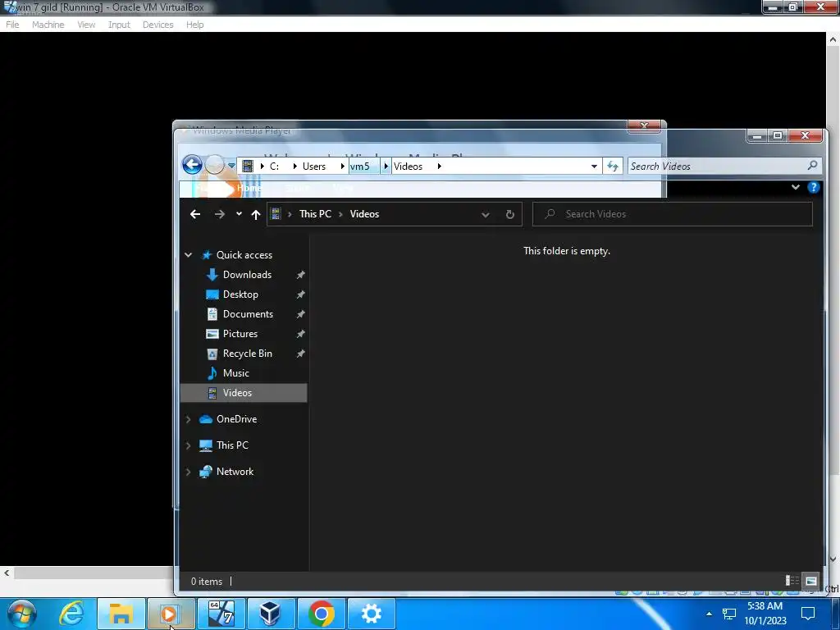Click the pin icon next to Documents
840x630 pixels.
coord(300,314)
